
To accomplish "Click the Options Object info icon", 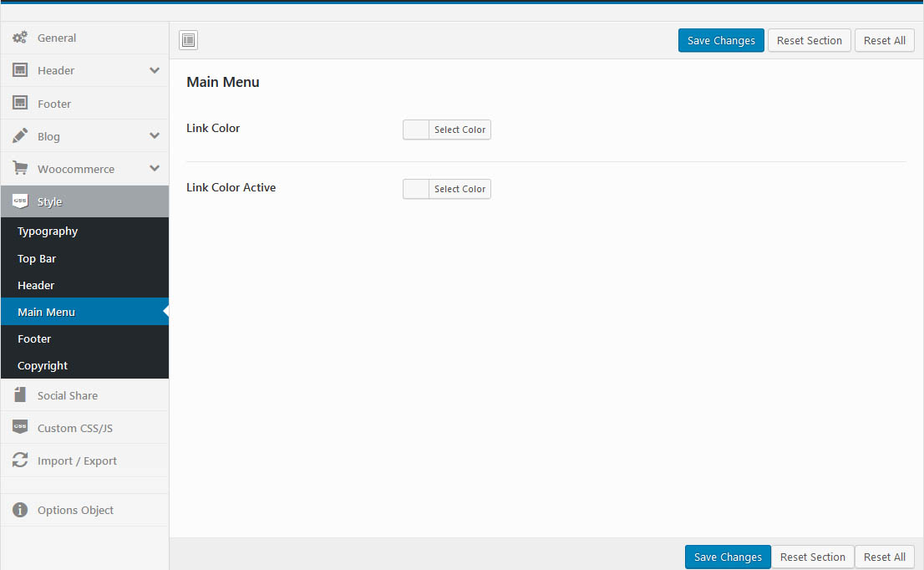I will 20,510.
